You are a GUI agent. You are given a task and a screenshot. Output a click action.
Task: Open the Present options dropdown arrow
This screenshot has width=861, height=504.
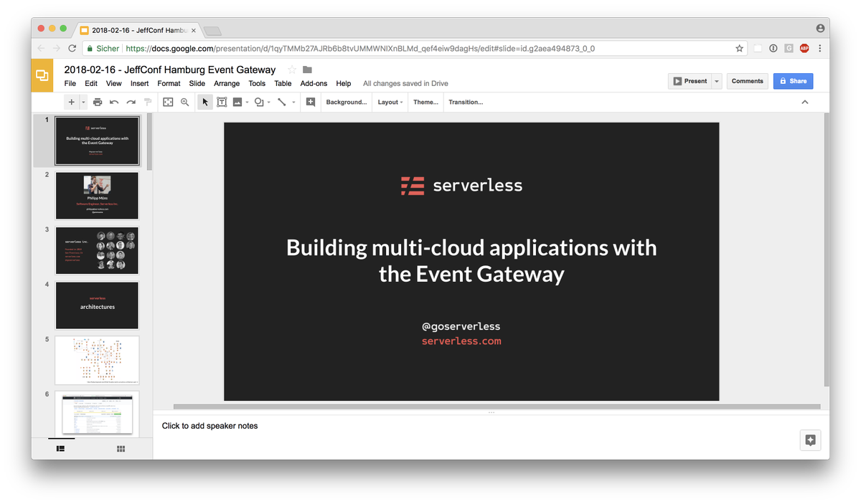[717, 81]
